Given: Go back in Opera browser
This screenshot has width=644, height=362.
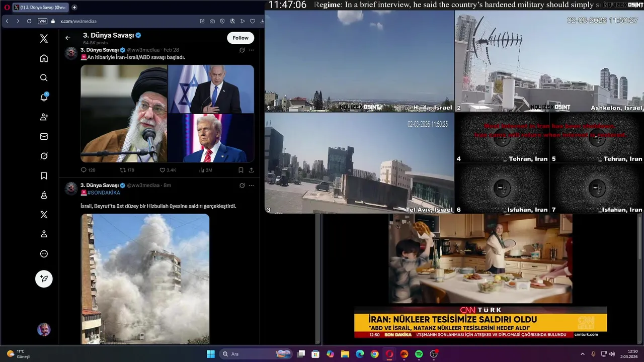Looking at the screenshot, I should click(x=7, y=21).
